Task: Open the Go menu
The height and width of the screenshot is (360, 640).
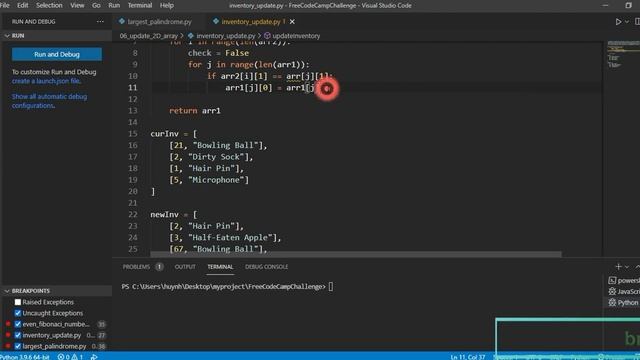Action: pyautogui.click(x=96, y=5)
